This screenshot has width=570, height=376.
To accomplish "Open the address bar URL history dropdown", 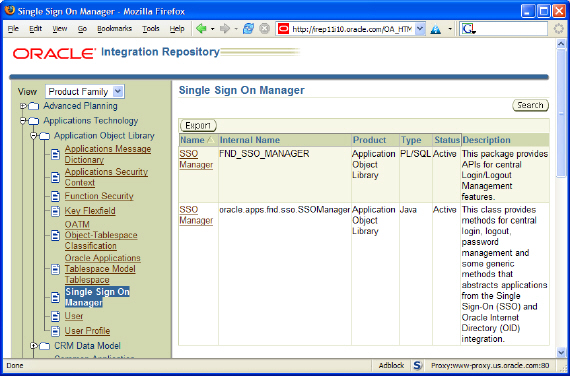I will point(420,29).
